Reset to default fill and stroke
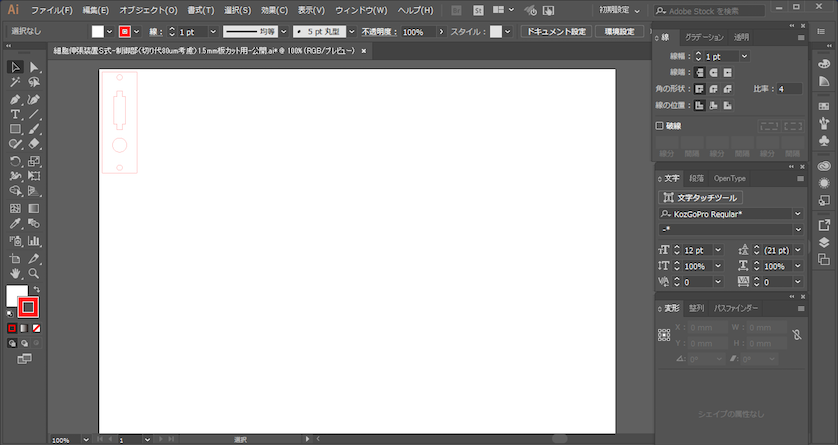 pos(10,314)
